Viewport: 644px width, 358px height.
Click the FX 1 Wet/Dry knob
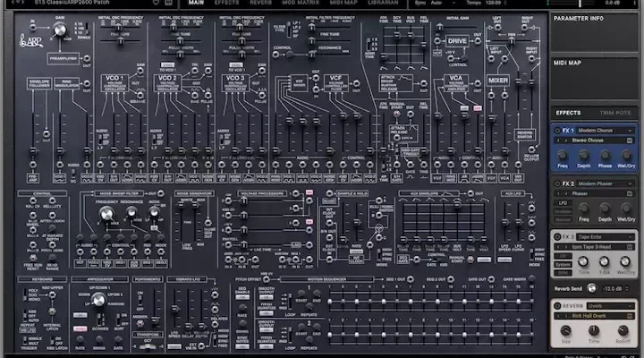coord(626,156)
